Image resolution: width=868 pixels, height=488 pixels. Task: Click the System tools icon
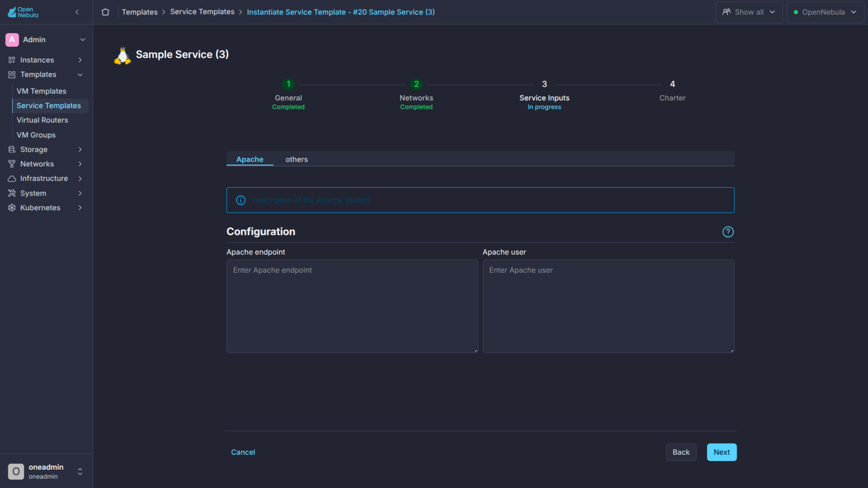click(12, 193)
